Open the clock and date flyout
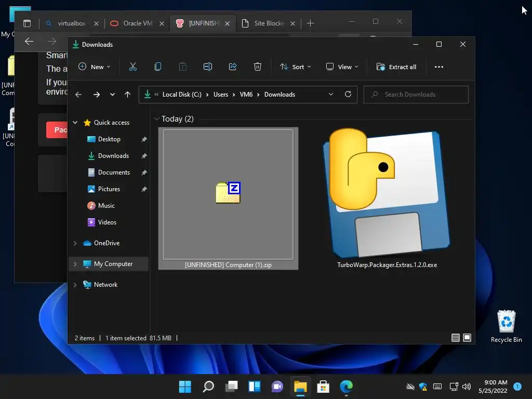This screenshot has width=532, height=399. (x=493, y=387)
